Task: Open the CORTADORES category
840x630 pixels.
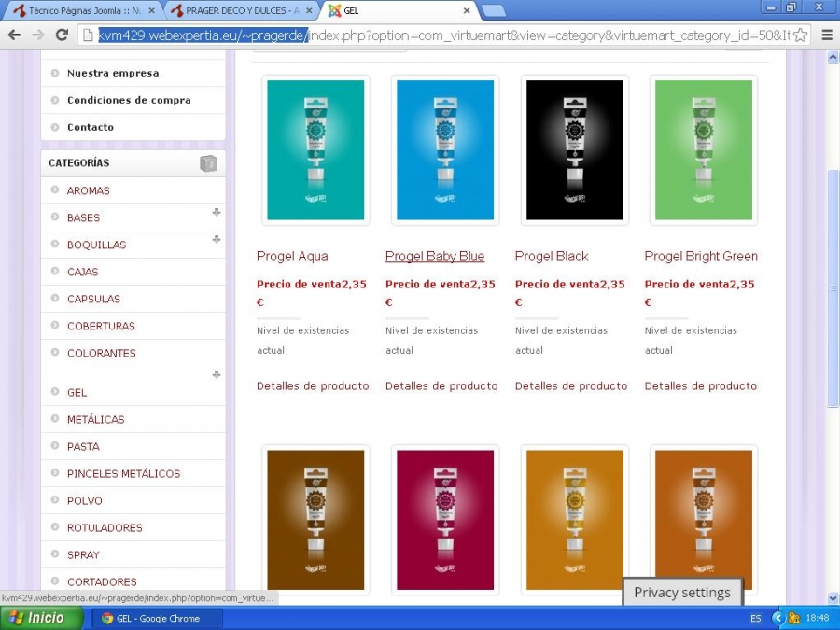Action: [103, 581]
